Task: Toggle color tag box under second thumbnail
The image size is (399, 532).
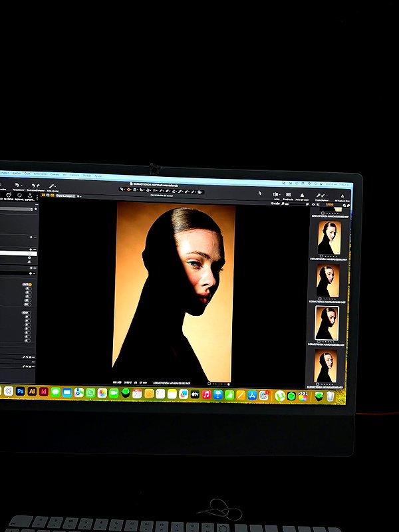Action: tap(320, 299)
